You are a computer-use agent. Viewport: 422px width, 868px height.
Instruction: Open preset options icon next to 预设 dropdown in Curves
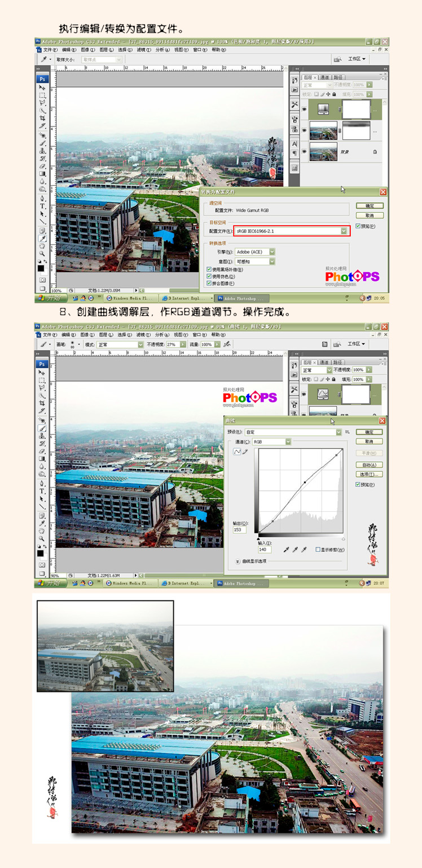(348, 432)
